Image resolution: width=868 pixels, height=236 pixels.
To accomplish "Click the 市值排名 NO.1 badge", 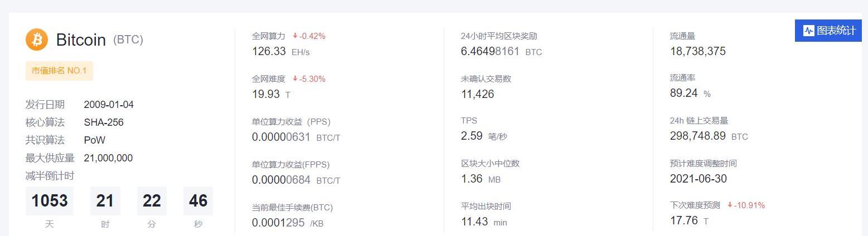I will (59, 71).
